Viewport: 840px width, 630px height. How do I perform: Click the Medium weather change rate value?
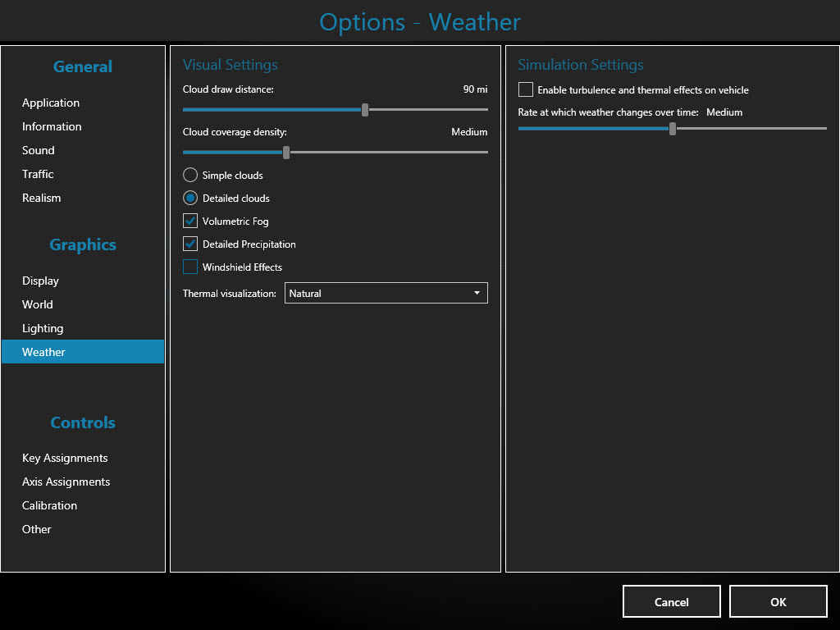pyautogui.click(x=724, y=112)
